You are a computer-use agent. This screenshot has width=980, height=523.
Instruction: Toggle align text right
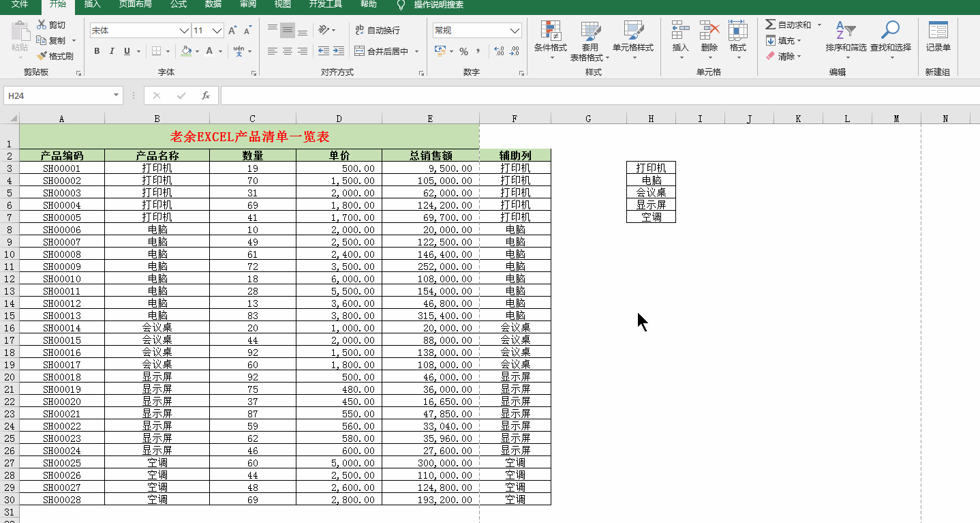pos(303,51)
